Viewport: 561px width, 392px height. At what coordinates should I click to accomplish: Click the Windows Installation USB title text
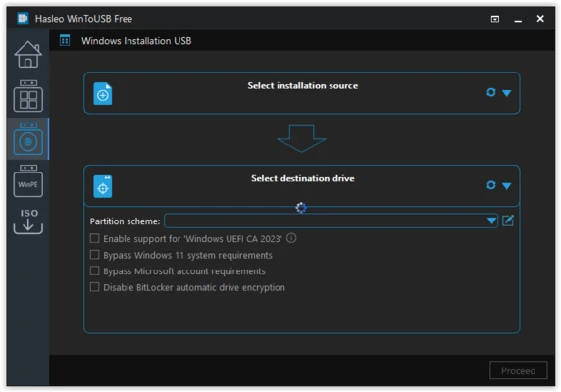136,41
